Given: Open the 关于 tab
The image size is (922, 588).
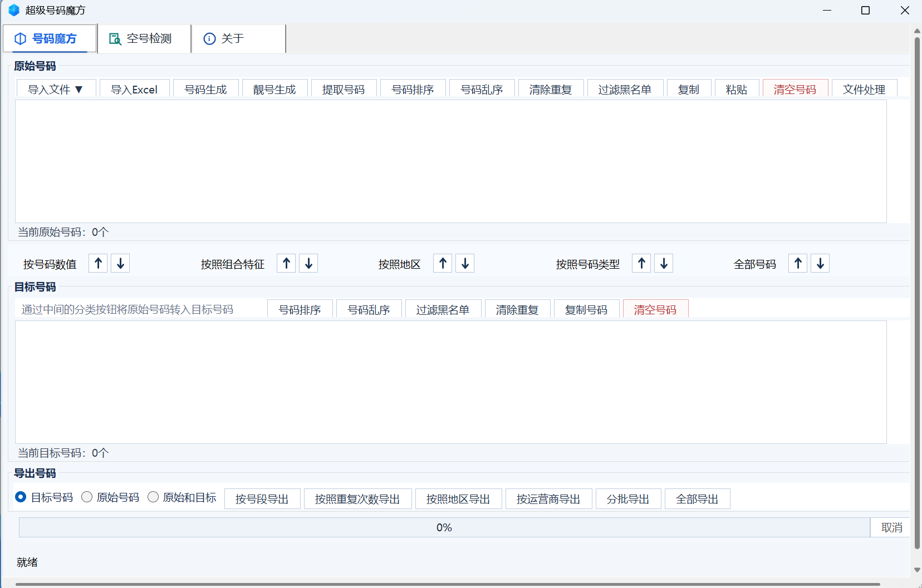Looking at the screenshot, I should tap(238, 38).
